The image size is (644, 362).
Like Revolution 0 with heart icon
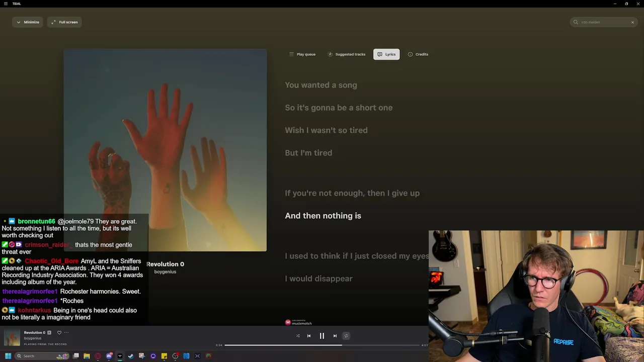point(59,332)
